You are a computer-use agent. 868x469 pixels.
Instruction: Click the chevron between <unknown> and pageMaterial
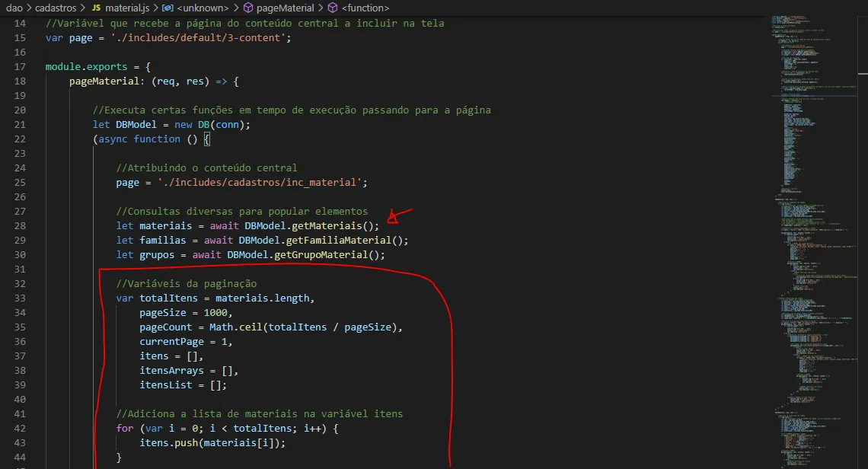236,8
